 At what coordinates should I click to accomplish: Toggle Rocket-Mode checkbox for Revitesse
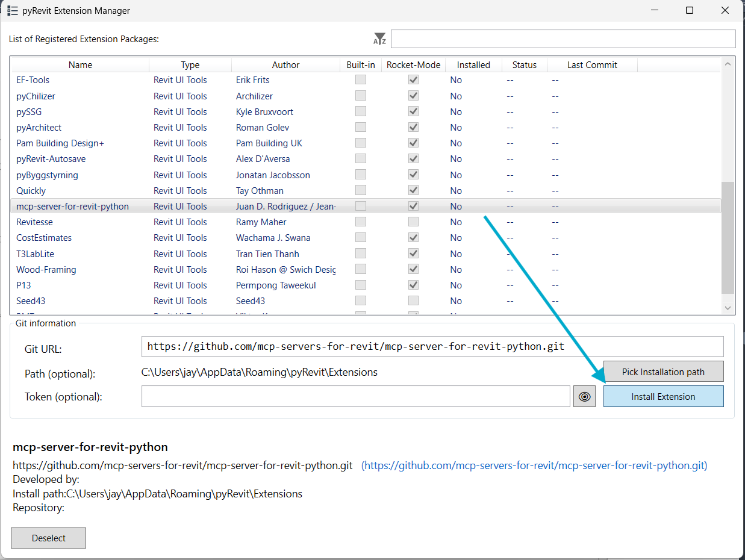click(413, 222)
